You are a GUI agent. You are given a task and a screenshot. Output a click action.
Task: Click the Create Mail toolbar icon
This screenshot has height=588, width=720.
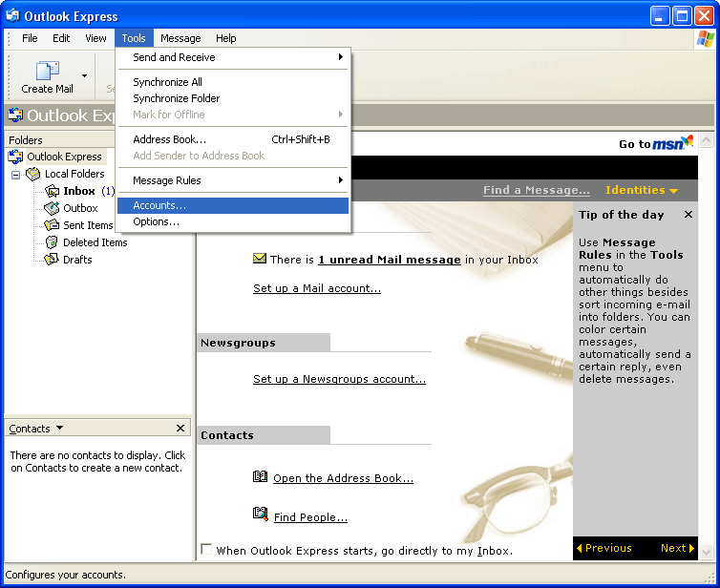point(47,72)
